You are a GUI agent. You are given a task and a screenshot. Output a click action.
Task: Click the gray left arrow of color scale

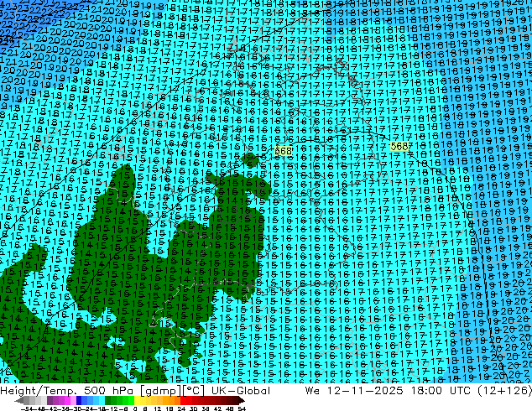click(19, 400)
